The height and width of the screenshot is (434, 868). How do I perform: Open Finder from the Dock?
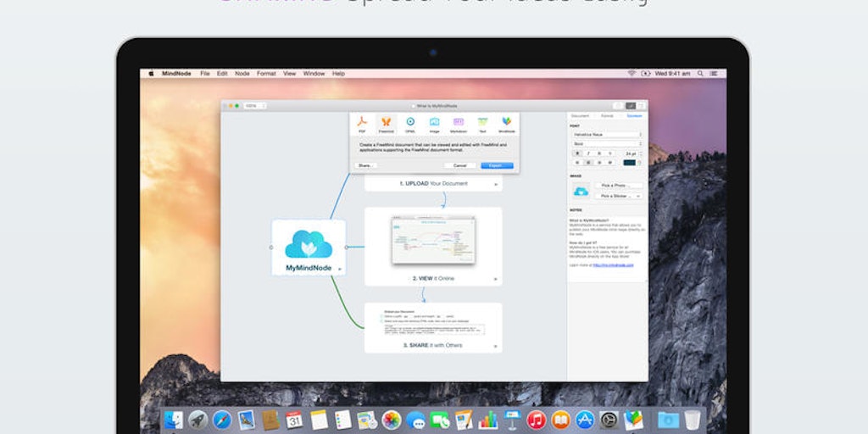174,420
